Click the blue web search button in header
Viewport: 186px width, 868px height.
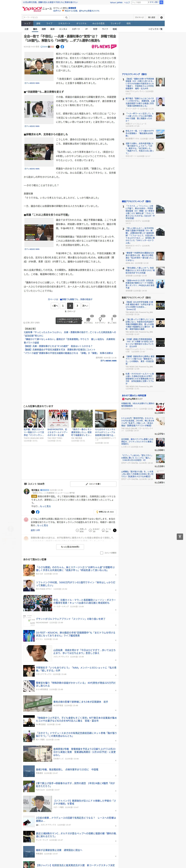[x=161, y=2]
